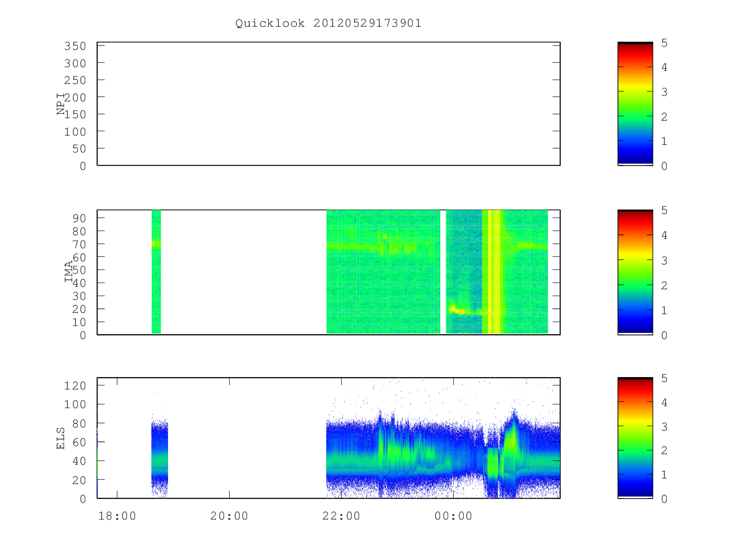This screenshot has height=560, width=747.
Task: Click the '2' label on IMA colorbar
Action: coord(664,285)
